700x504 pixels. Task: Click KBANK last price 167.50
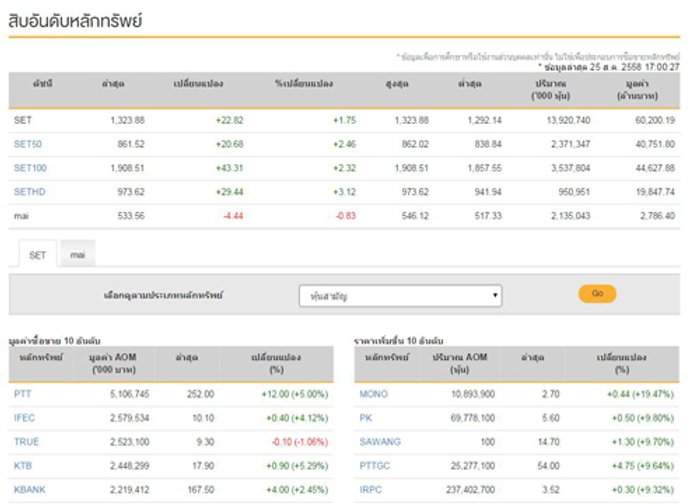pyautogui.click(x=201, y=490)
